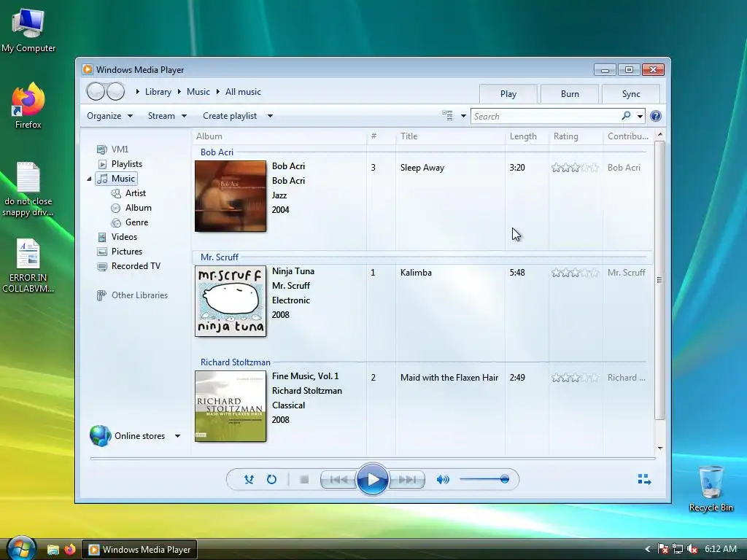Sort by the Length column header
This screenshot has height=560, width=747.
[x=527, y=136]
